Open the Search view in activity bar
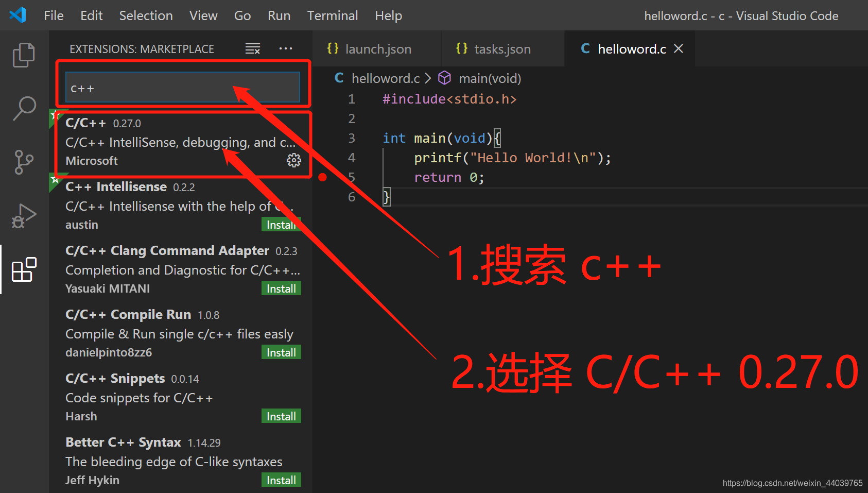The height and width of the screenshot is (493, 868). point(24,109)
